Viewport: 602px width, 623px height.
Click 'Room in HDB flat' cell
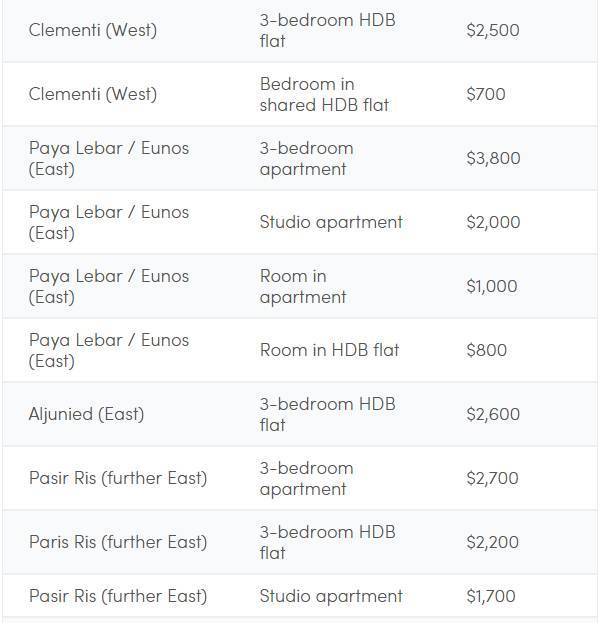click(329, 350)
